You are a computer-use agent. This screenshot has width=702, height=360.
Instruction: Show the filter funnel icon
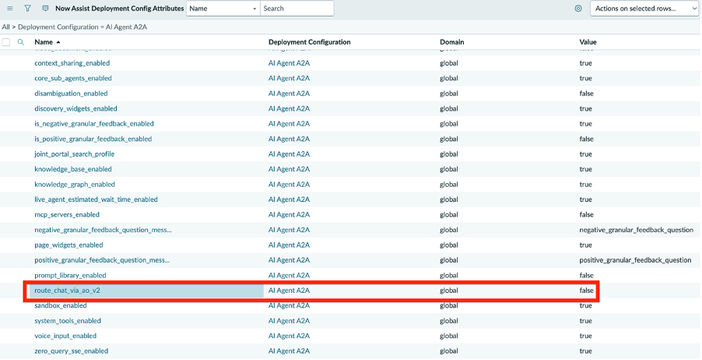point(27,9)
